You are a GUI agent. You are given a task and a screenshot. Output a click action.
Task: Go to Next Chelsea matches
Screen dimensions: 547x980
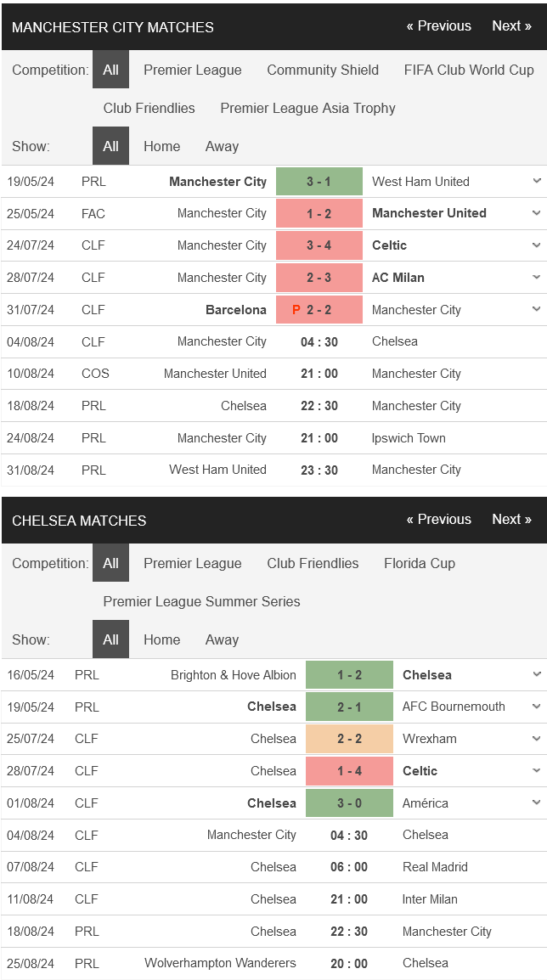click(x=511, y=520)
